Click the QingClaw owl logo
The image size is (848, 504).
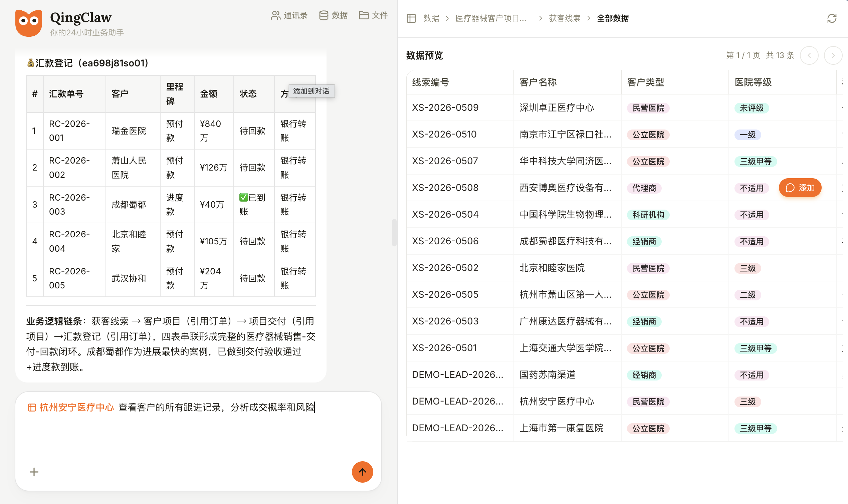click(x=28, y=23)
